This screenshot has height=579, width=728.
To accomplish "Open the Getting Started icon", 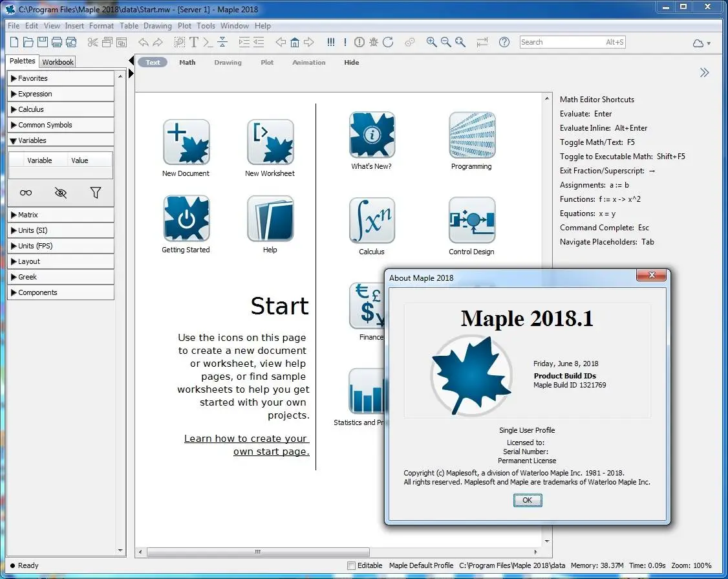I will (186, 219).
